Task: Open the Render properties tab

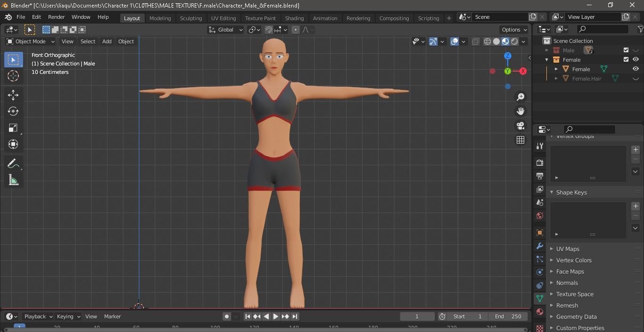Action: click(540, 163)
